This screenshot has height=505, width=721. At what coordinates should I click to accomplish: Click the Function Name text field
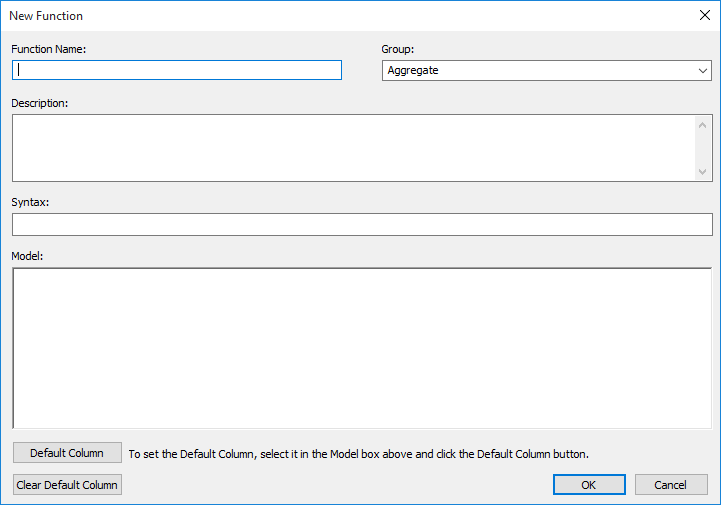pos(178,70)
